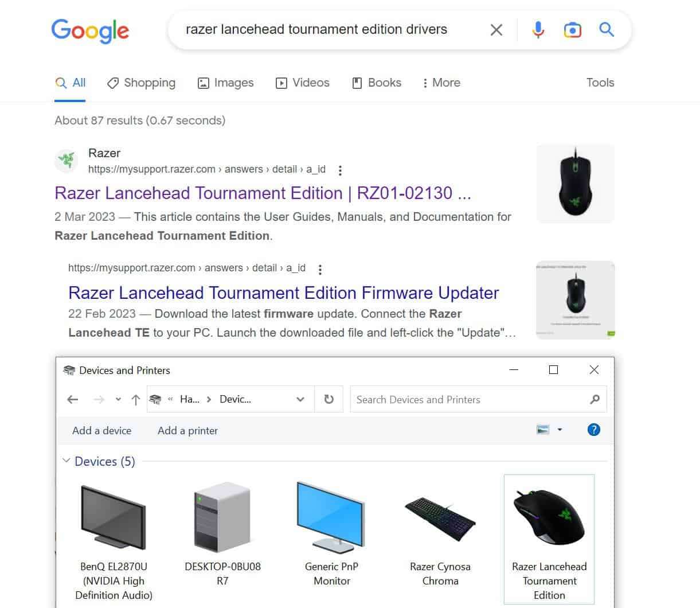
Task: Open the Lancehead Firmware Updater result link
Action: pos(283,293)
